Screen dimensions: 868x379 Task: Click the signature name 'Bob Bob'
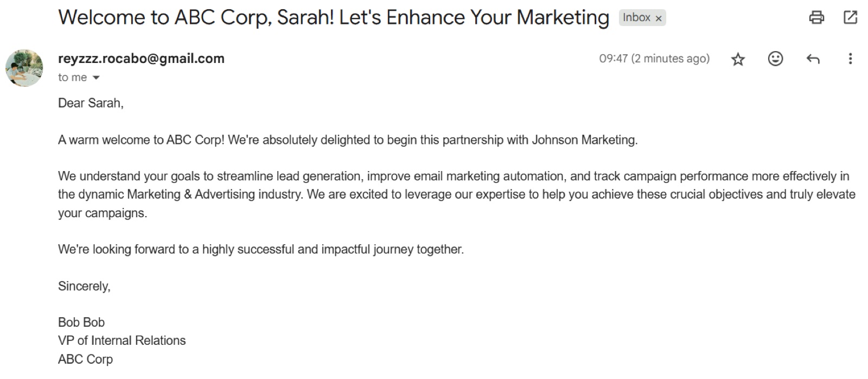tap(81, 322)
